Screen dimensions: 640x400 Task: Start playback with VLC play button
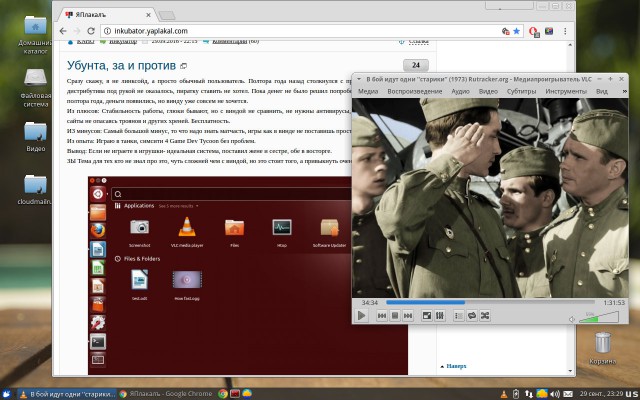(x=362, y=316)
